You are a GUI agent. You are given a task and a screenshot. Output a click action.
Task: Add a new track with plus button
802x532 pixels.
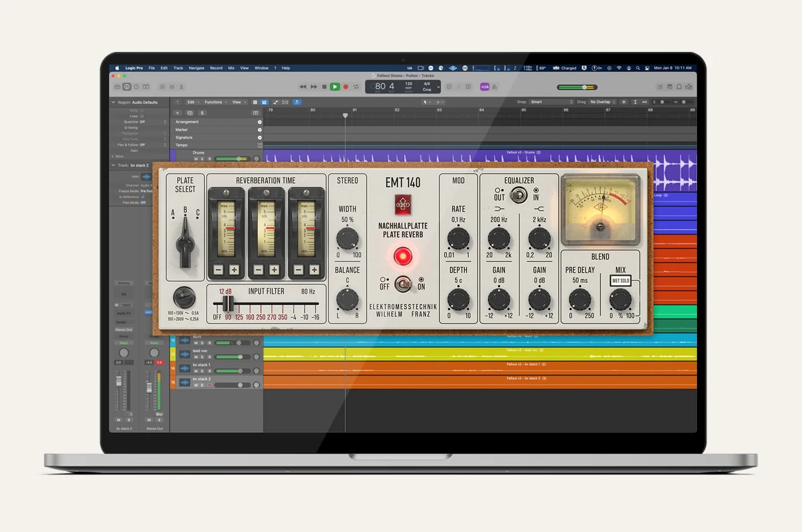coord(178,113)
